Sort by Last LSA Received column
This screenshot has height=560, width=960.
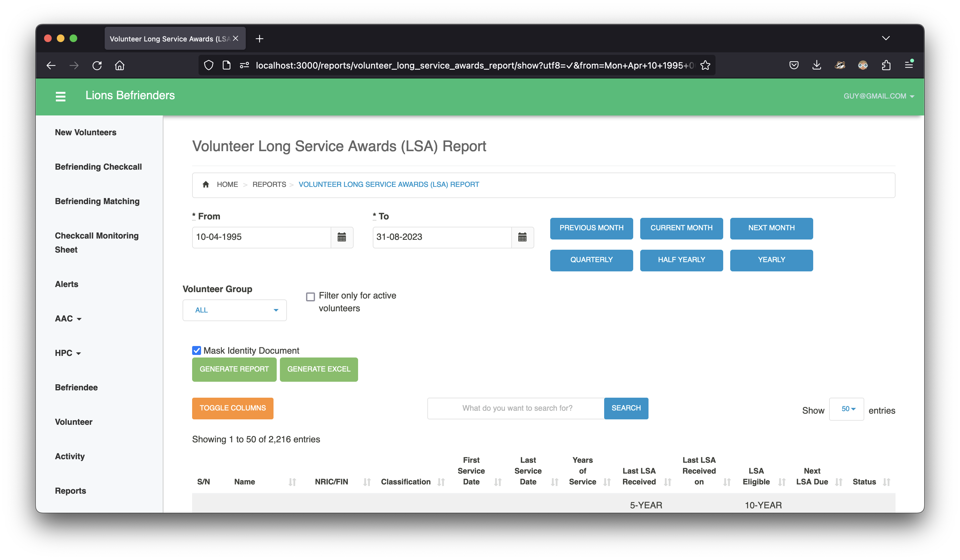[667, 482]
